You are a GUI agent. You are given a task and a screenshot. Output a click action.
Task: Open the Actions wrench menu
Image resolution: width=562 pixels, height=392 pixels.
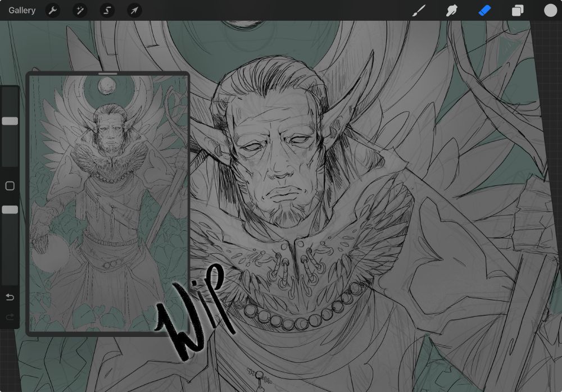click(x=53, y=11)
